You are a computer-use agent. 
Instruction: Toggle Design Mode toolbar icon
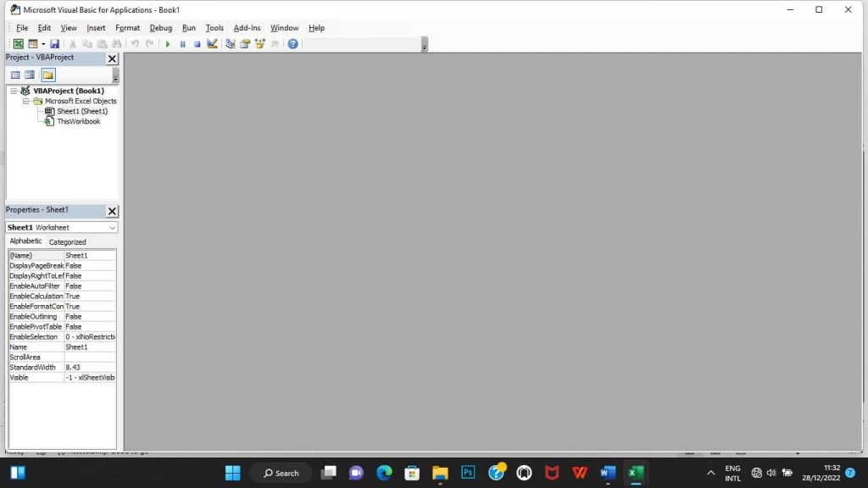pos(212,44)
